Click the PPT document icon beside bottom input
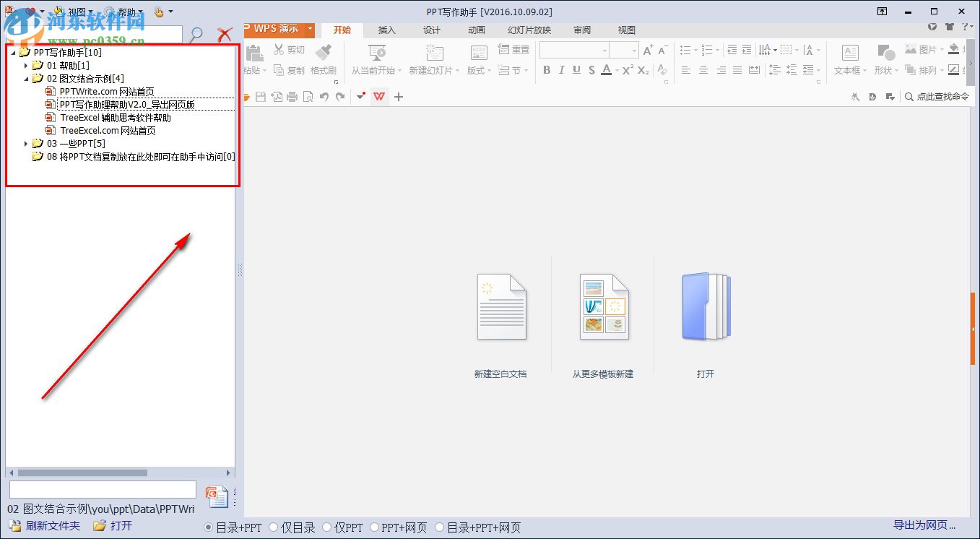Viewport: 980px width, 539px height. (217, 496)
